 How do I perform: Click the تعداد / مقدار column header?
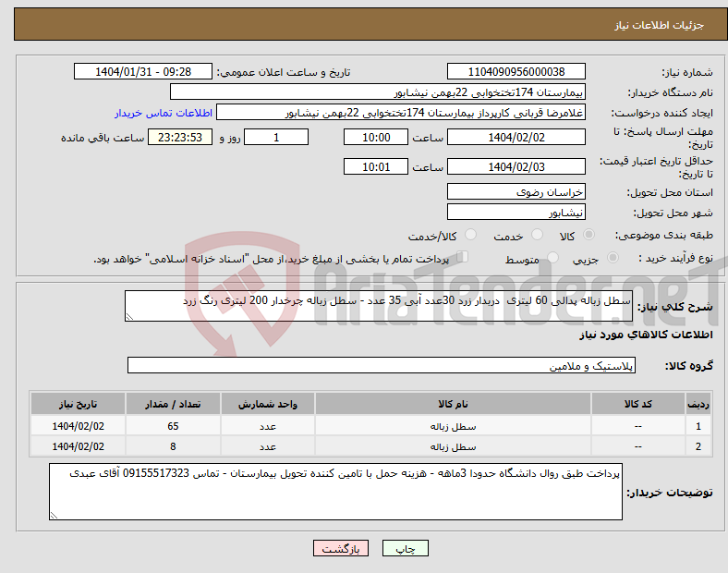click(x=173, y=404)
